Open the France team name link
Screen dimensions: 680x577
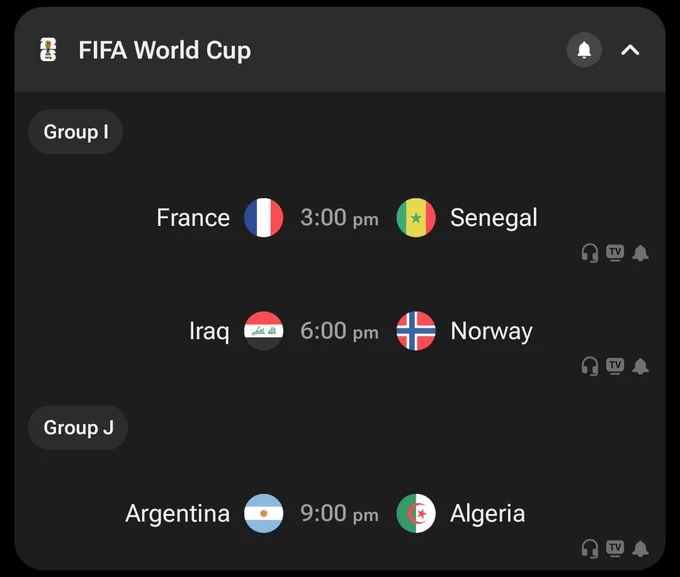pyautogui.click(x=193, y=218)
